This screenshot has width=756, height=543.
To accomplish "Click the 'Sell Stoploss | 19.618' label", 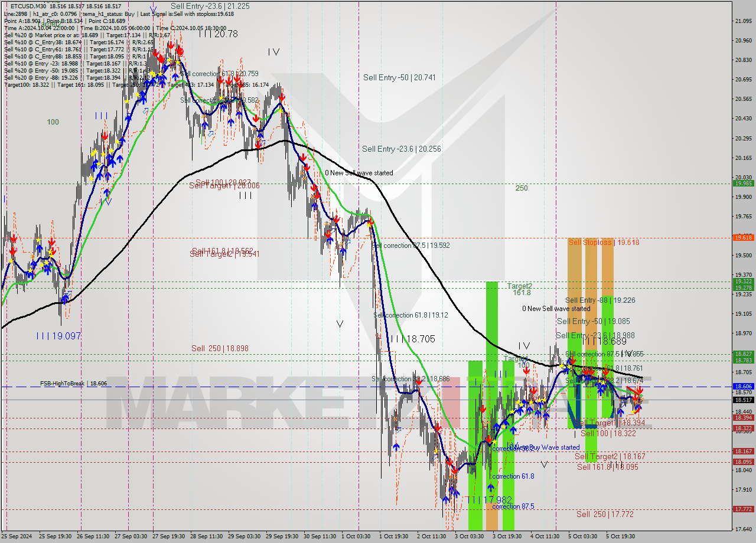I will pos(604,242).
